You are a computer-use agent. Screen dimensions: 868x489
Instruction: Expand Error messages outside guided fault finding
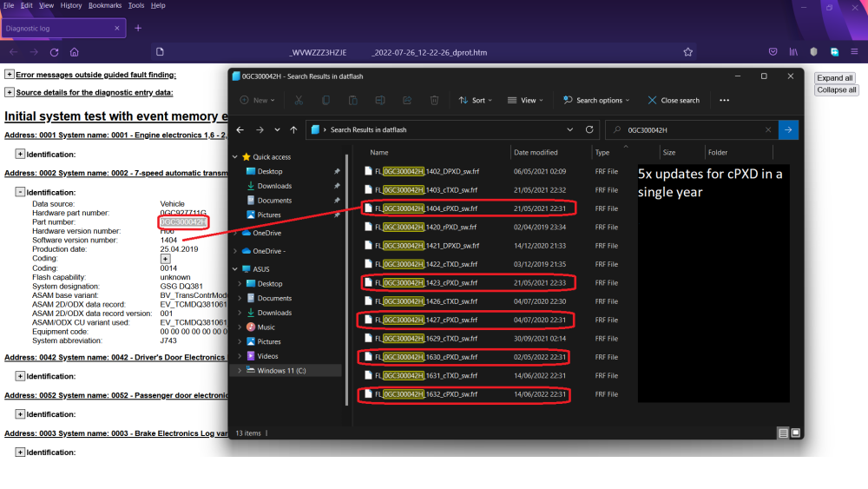(x=10, y=74)
